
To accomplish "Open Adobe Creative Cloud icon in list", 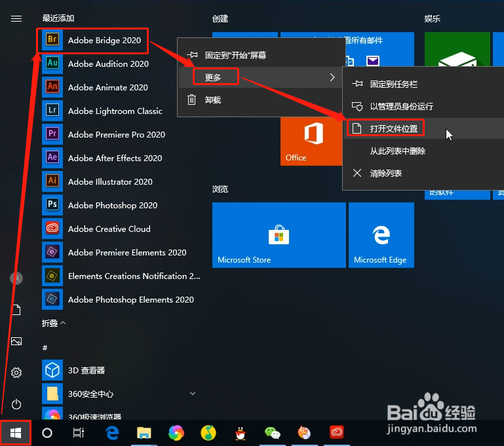I will (x=52, y=229).
